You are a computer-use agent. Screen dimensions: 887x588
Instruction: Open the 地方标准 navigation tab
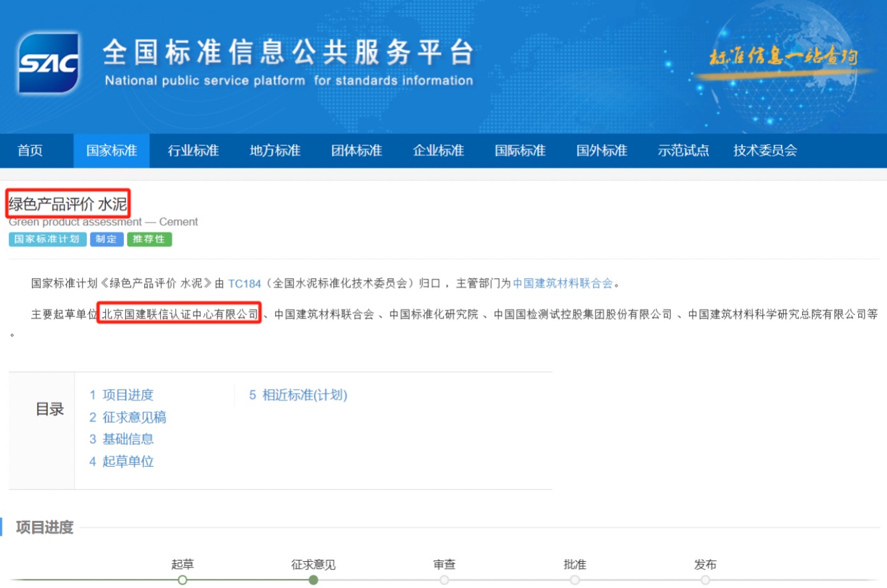click(274, 151)
